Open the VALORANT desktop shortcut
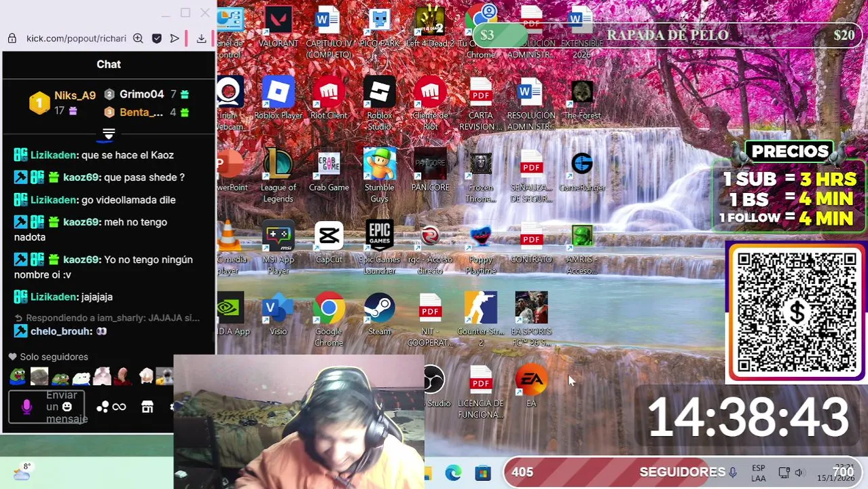This screenshot has height=489, width=868. 278,27
